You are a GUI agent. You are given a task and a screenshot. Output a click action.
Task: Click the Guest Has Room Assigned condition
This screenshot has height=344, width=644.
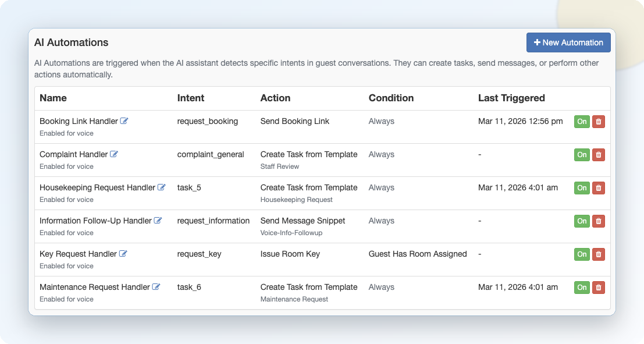click(x=418, y=254)
